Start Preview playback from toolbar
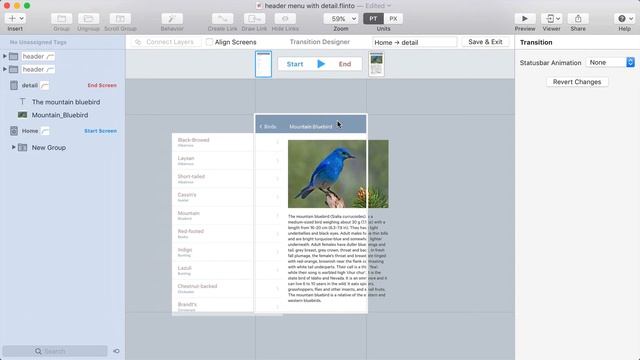 coord(525,19)
